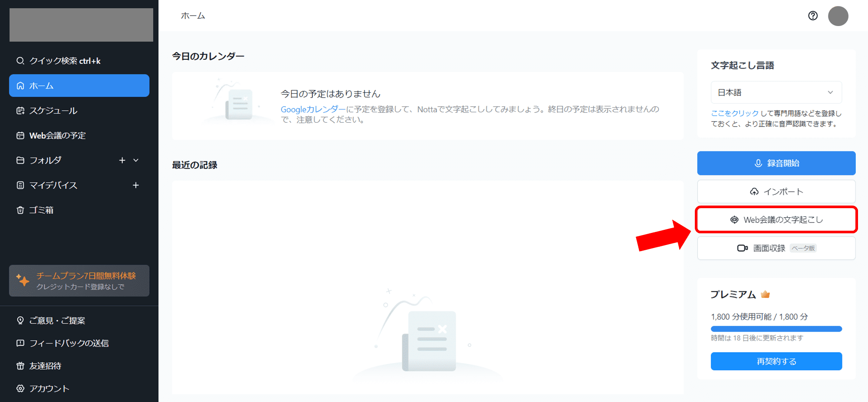The width and height of the screenshot is (868, 402).
Task: Open the 日本語 language dropdown
Action: point(776,92)
